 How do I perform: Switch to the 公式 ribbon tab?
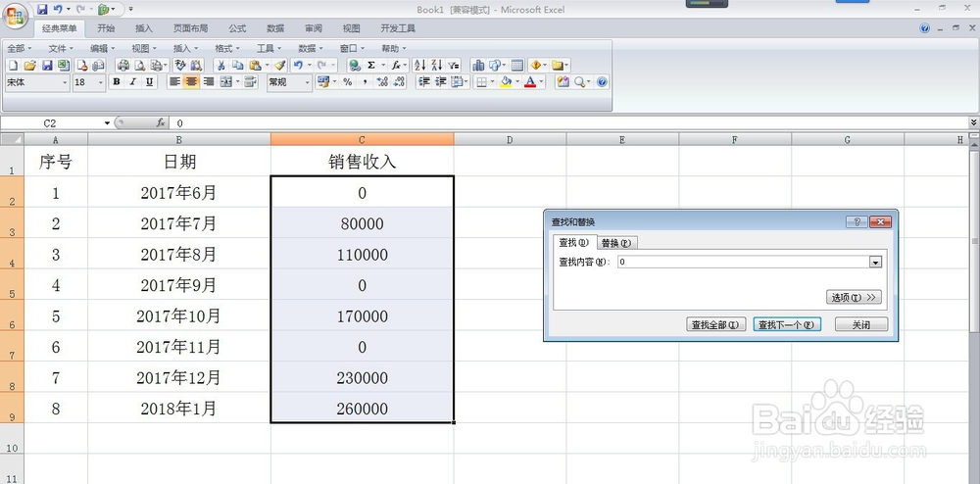[237, 28]
